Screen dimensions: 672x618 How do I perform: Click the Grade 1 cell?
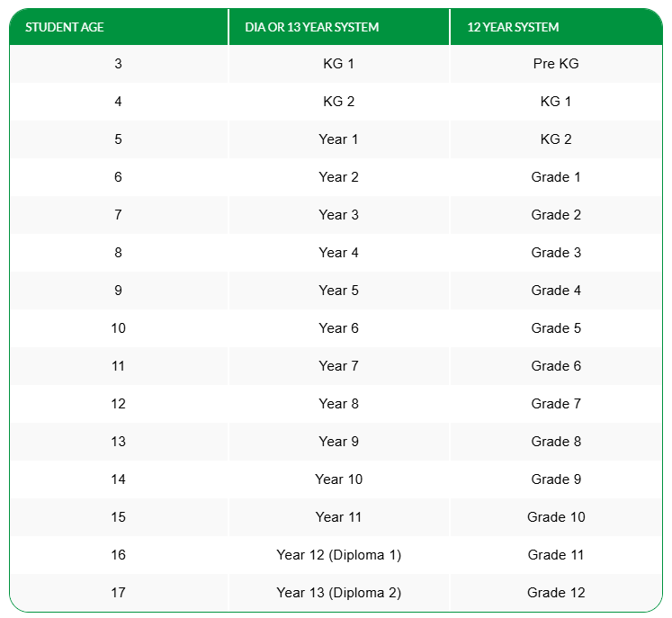click(x=556, y=177)
